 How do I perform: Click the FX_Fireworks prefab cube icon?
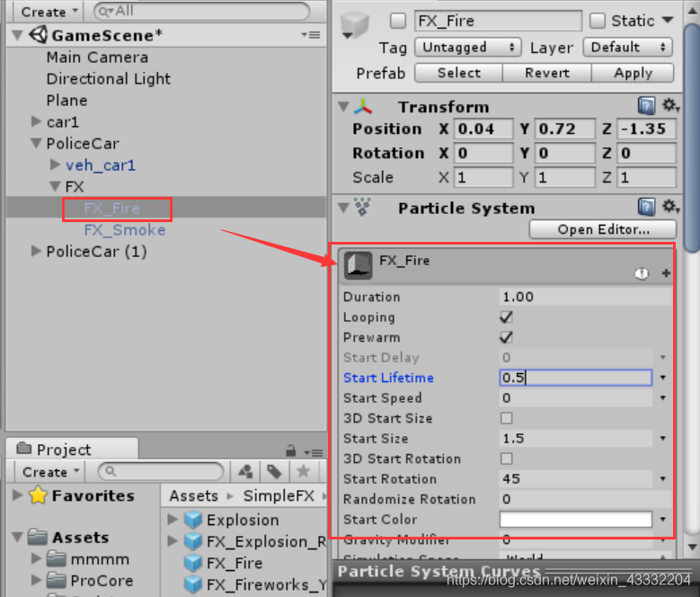(193, 584)
